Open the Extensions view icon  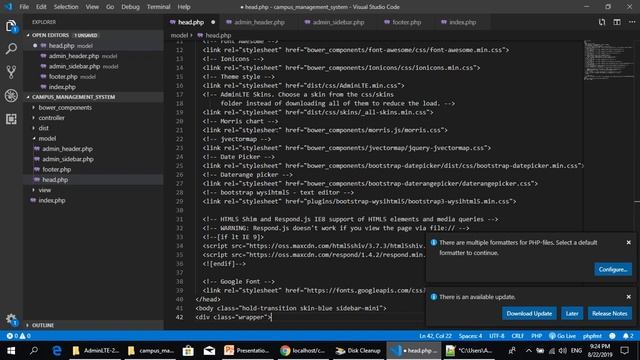pos(11,119)
